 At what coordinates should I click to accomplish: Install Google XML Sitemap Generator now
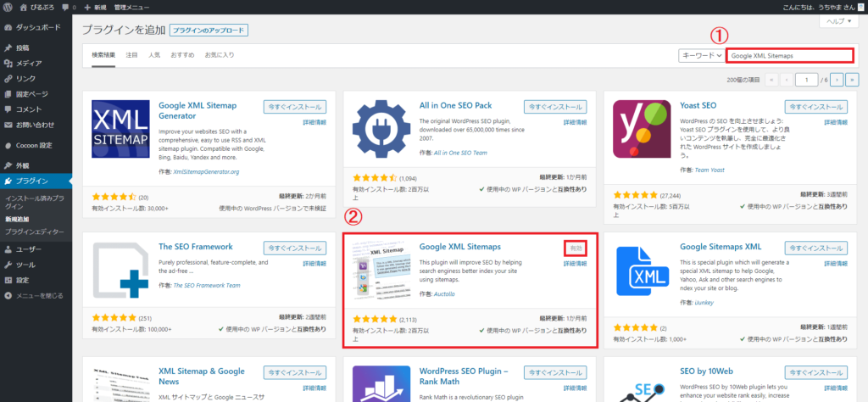tap(295, 107)
